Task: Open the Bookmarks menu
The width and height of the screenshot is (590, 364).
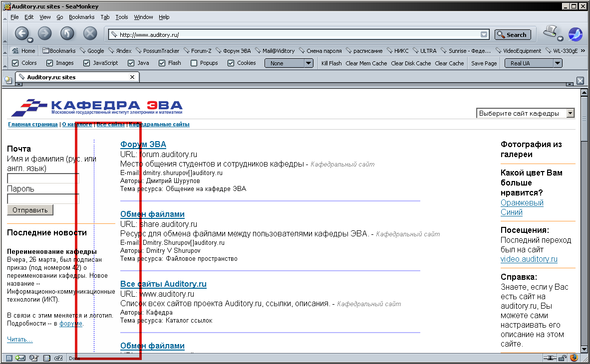Action: click(x=82, y=17)
